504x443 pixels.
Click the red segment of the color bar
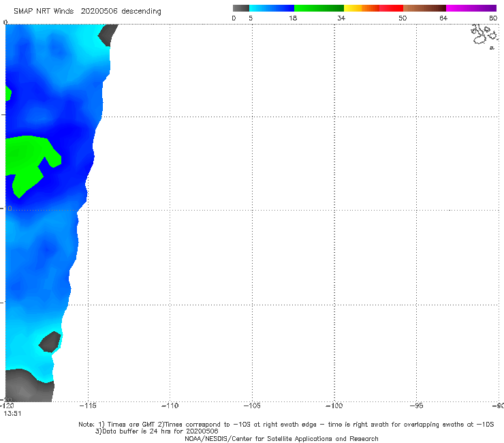point(391,8)
